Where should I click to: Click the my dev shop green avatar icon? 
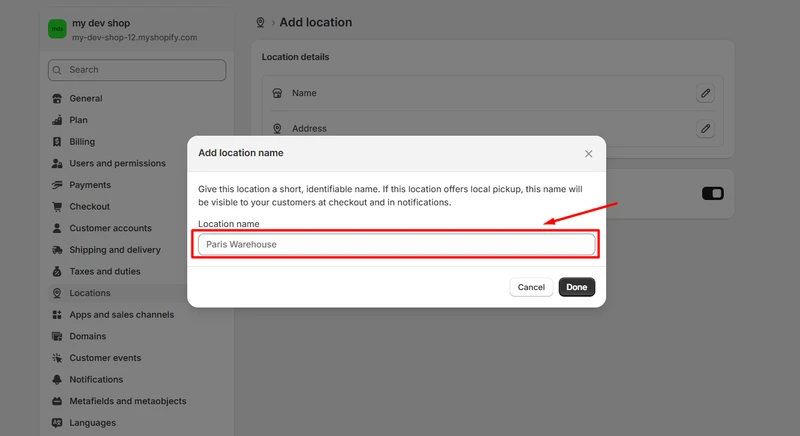(x=57, y=29)
